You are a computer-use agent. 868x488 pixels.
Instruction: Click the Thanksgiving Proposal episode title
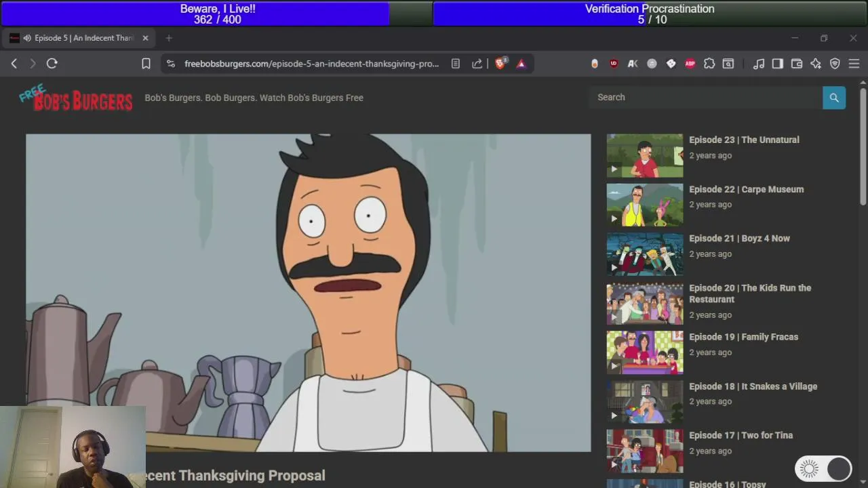(x=236, y=476)
